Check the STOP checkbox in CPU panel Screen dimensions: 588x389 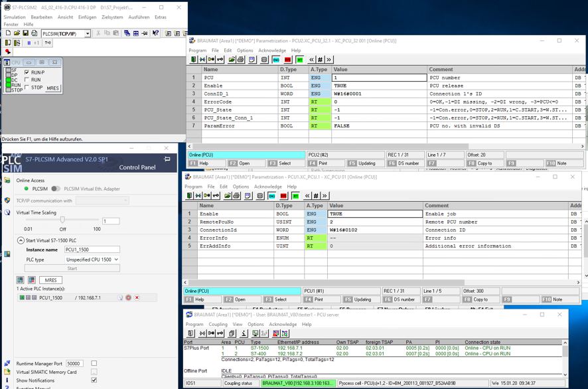tap(27, 87)
